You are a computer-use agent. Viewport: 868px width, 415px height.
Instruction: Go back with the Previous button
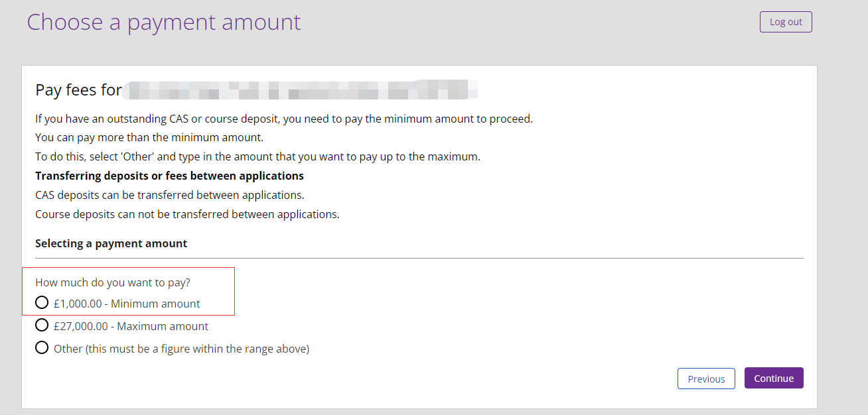click(705, 379)
